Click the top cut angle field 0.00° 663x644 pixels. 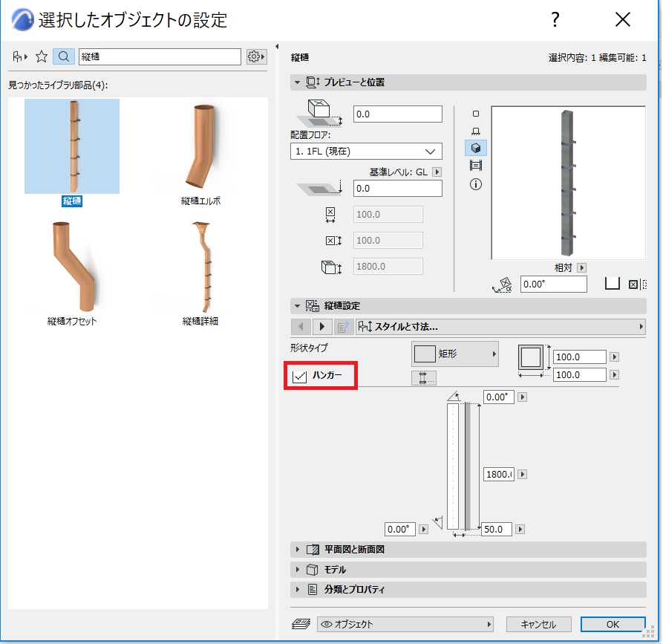pyautogui.click(x=499, y=397)
